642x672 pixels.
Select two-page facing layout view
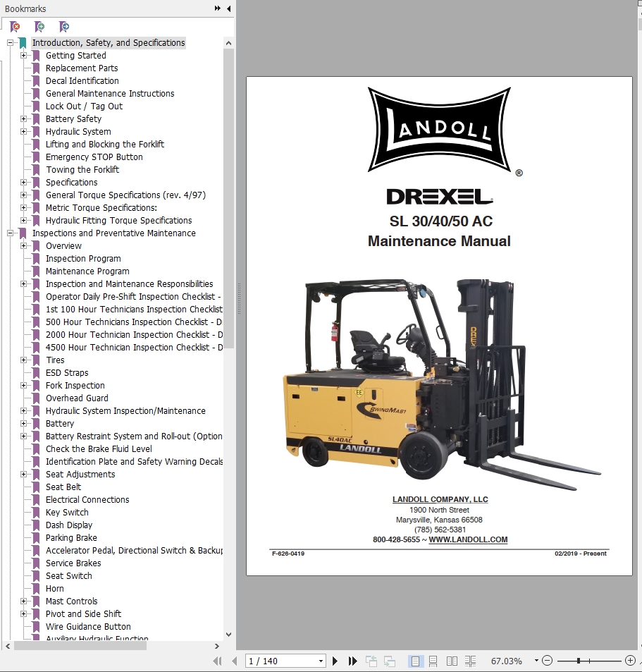(x=452, y=661)
